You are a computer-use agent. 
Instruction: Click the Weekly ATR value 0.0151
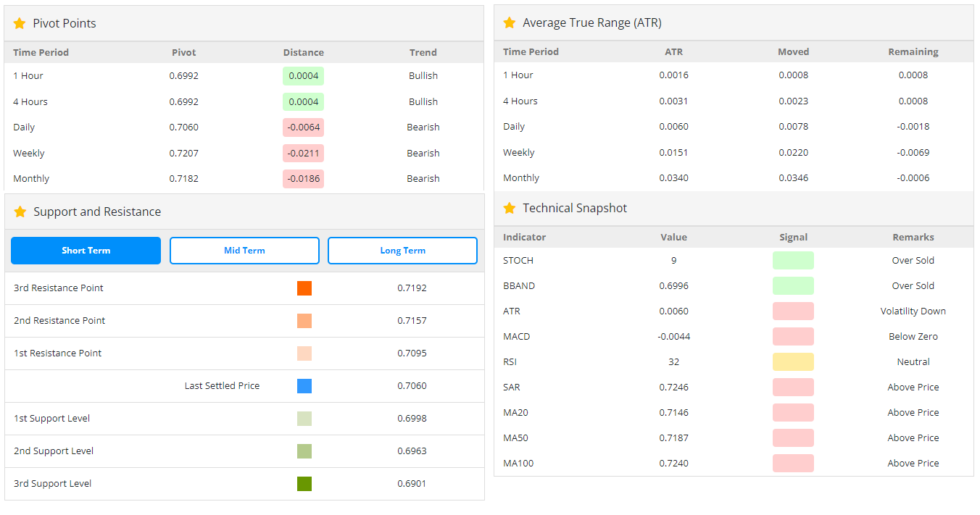click(673, 153)
